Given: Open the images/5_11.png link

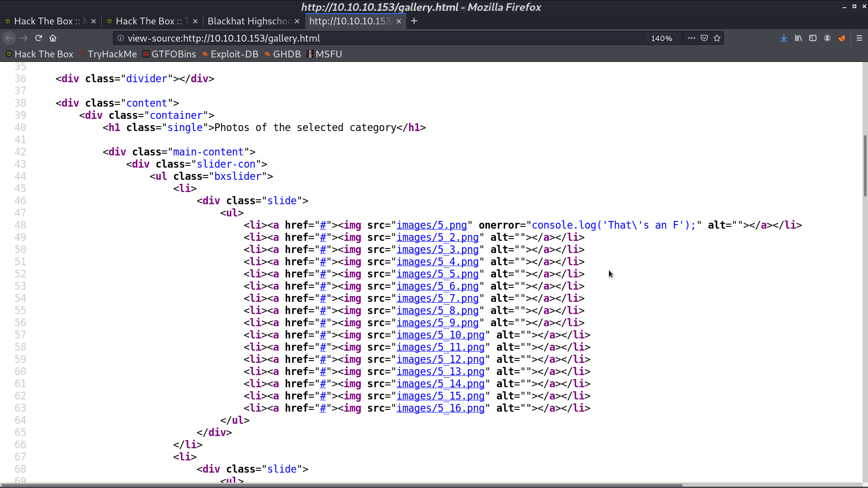Looking at the screenshot, I should pyautogui.click(x=441, y=347).
